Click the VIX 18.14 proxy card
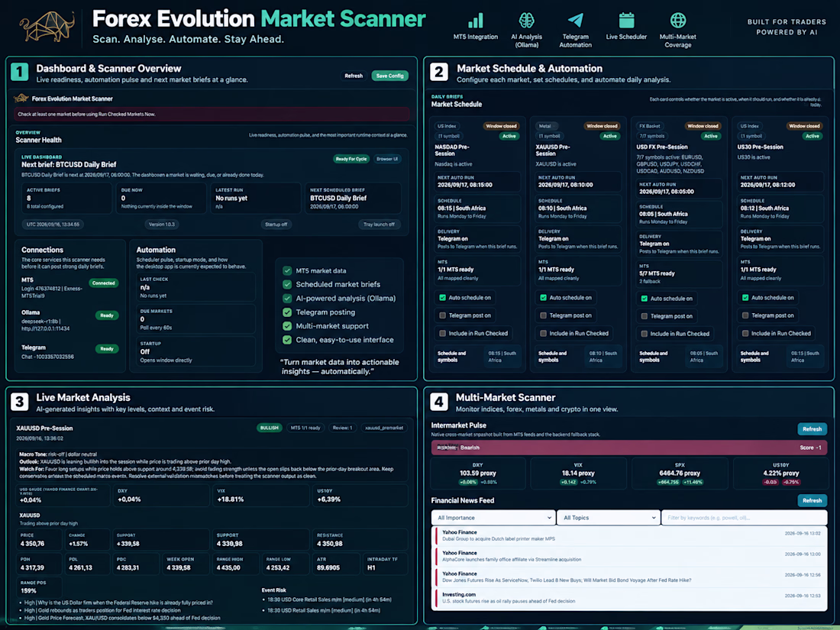This screenshot has width=840, height=630. [577, 473]
